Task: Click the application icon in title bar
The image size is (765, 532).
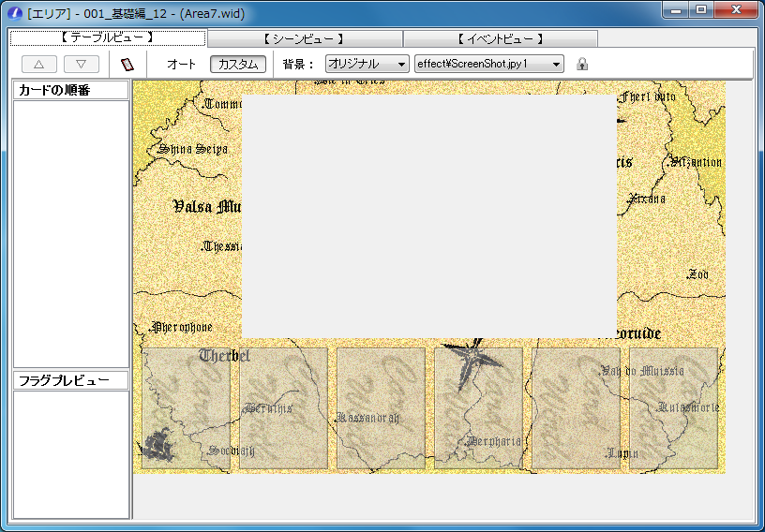Action: 15,13
